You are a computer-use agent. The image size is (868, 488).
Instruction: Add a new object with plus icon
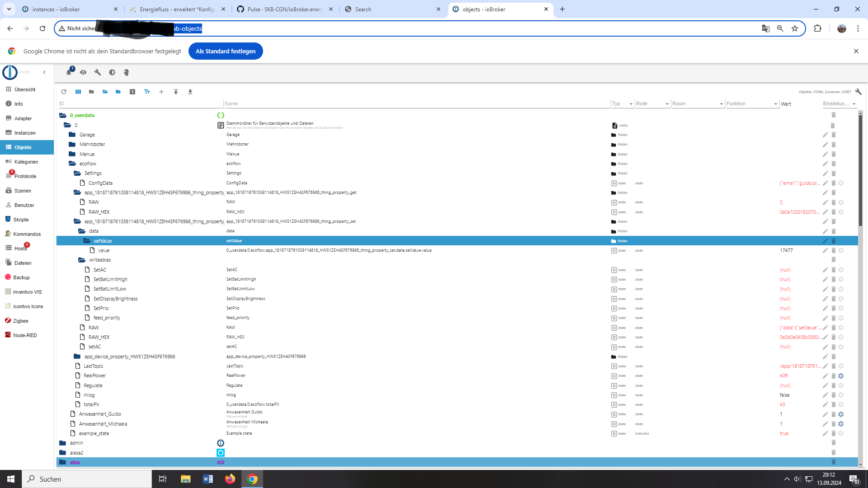point(161,92)
